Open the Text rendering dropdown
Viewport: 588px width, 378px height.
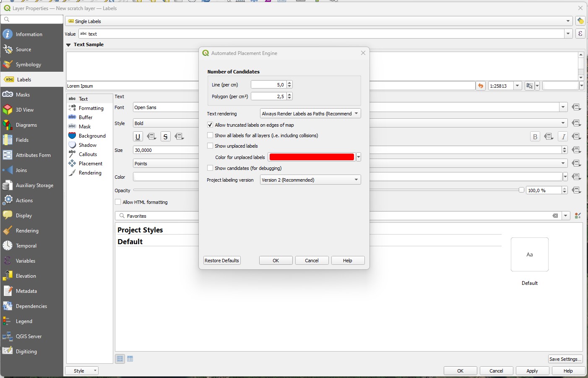click(x=310, y=113)
